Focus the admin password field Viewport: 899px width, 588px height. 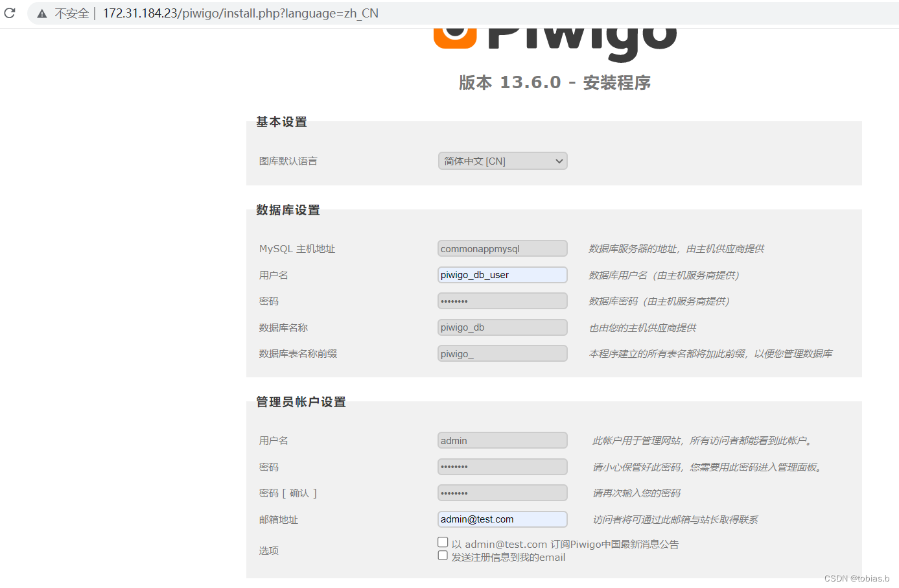[x=502, y=467]
